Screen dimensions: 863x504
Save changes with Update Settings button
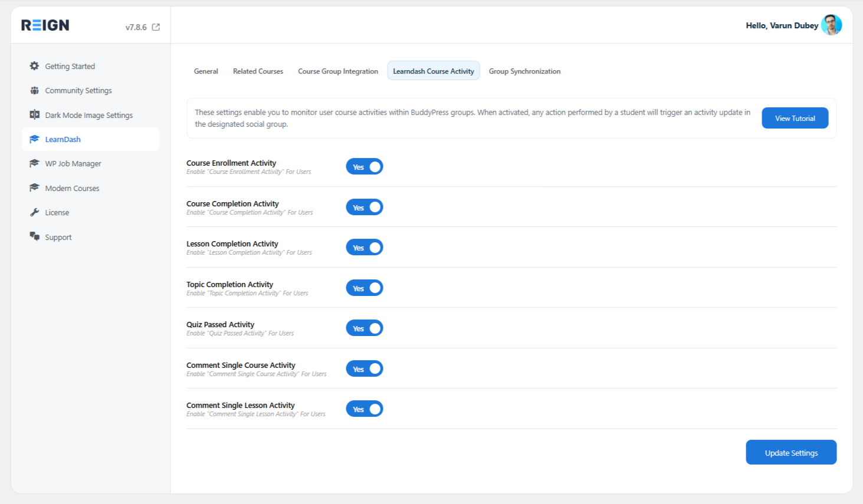[791, 453]
